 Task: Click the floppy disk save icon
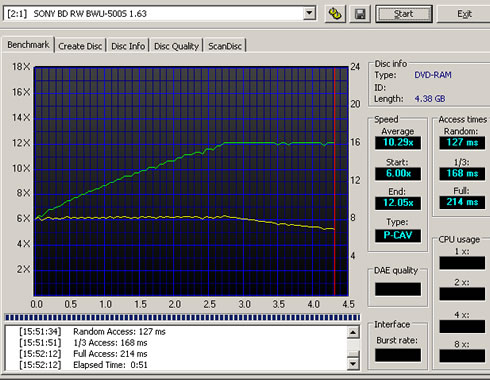pyautogui.click(x=360, y=14)
